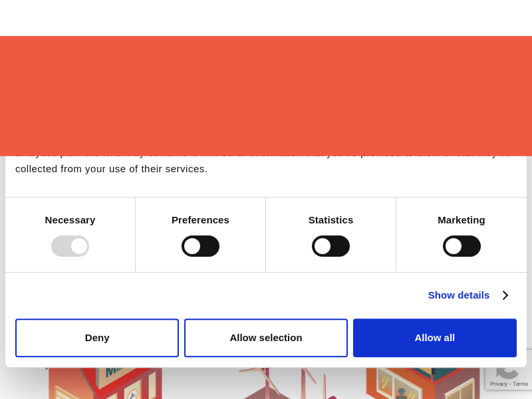532x399 pixels.
Task: Accept cookies with Allow all
Action: click(435, 338)
